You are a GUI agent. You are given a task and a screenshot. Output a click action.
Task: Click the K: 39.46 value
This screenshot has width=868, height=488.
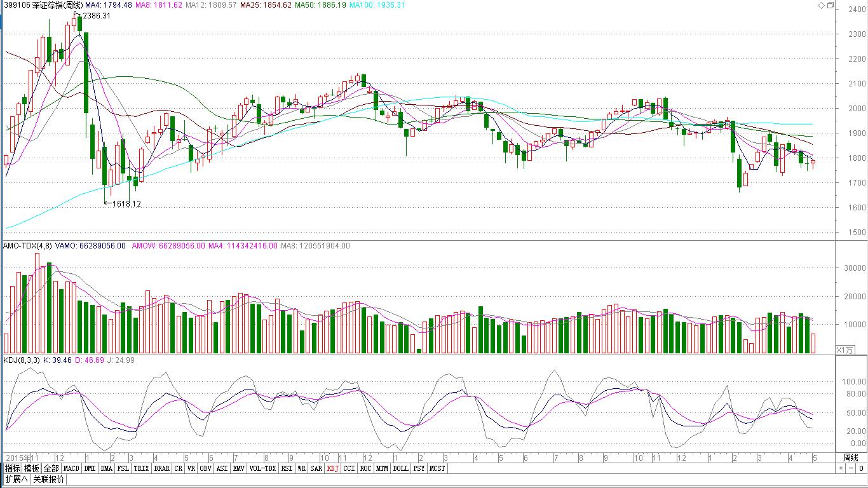[x=57, y=360]
